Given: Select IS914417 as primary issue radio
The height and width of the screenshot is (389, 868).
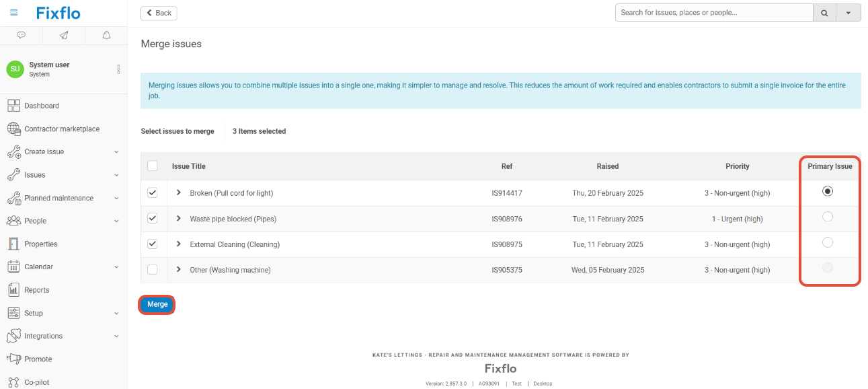Looking at the screenshot, I should click(x=828, y=191).
